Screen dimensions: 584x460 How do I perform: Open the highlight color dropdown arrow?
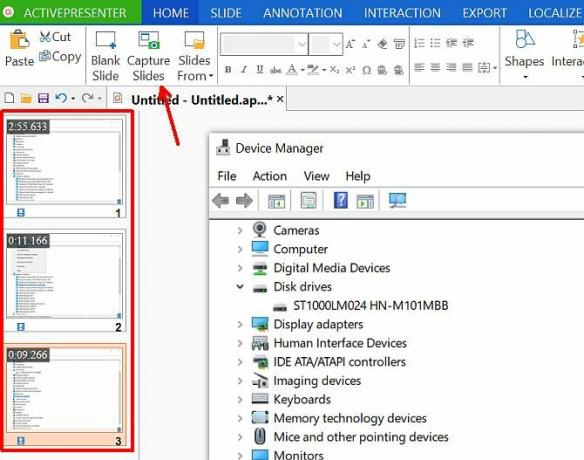[324, 70]
